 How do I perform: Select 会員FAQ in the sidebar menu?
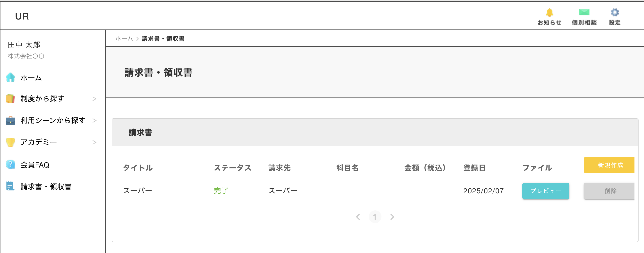point(35,165)
